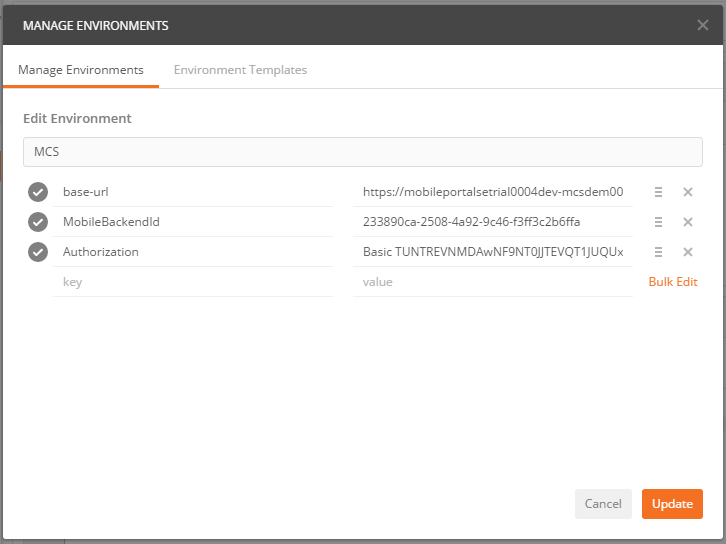Click the empty new key field
The height and width of the screenshot is (544, 726).
point(192,282)
